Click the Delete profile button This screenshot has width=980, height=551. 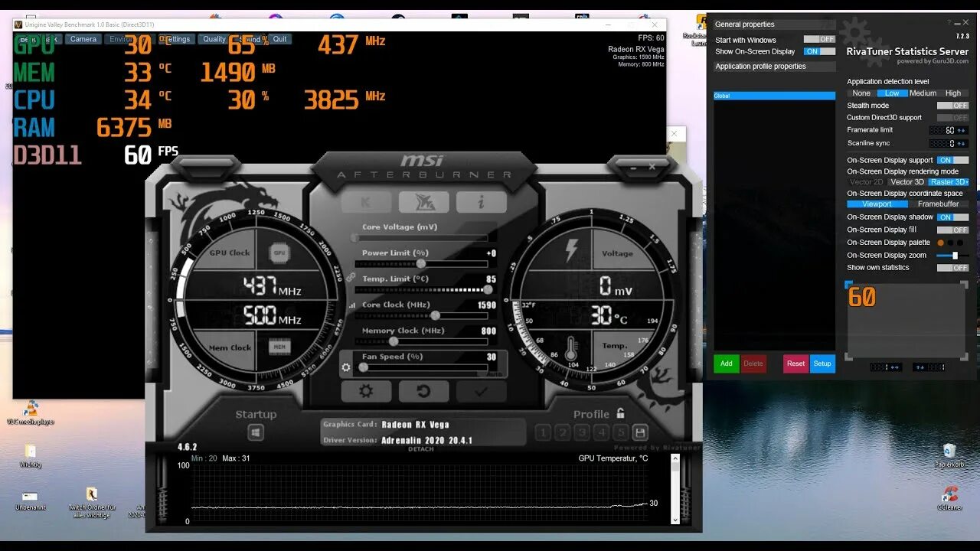[x=753, y=364]
